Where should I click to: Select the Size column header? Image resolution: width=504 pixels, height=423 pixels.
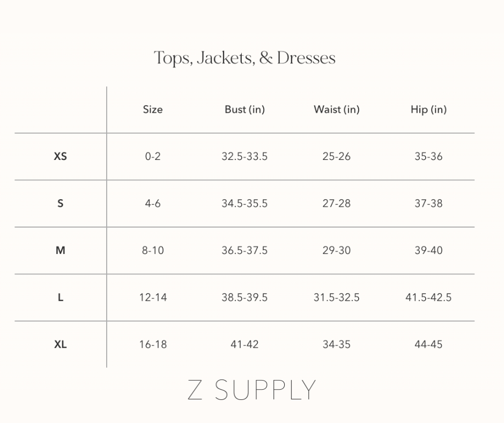click(153, 110)
